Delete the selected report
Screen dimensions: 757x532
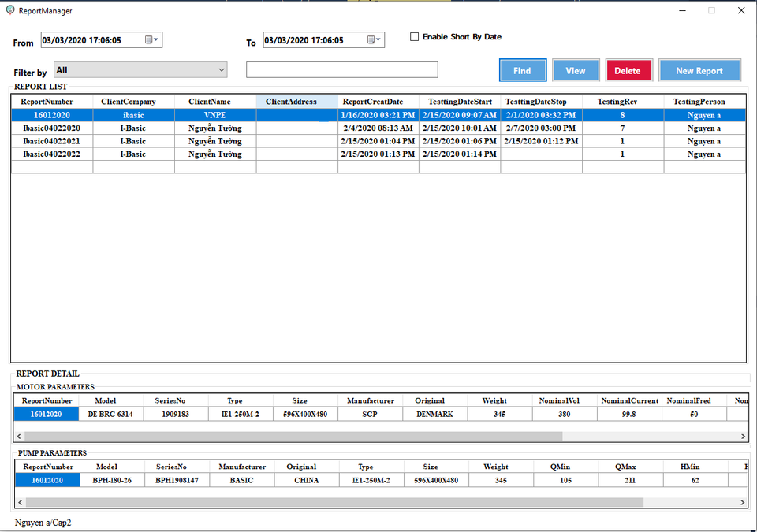[628, 71]
